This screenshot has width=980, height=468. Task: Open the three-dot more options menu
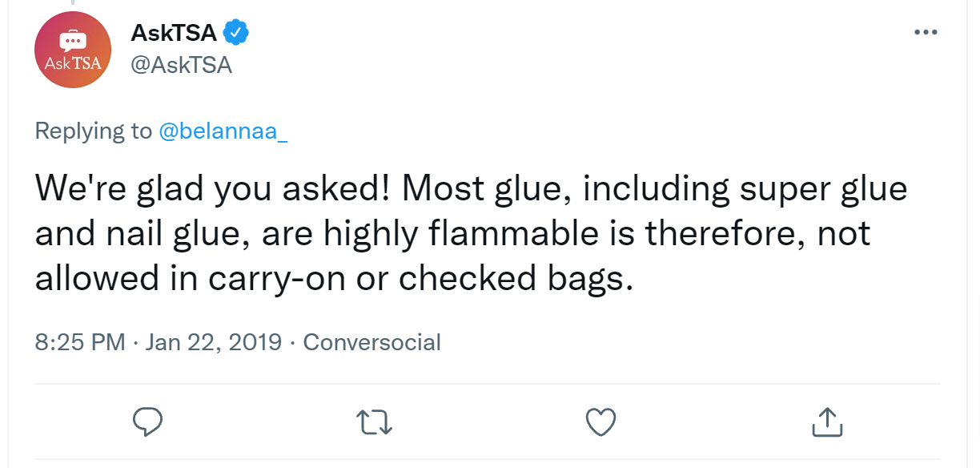[926, 32]
